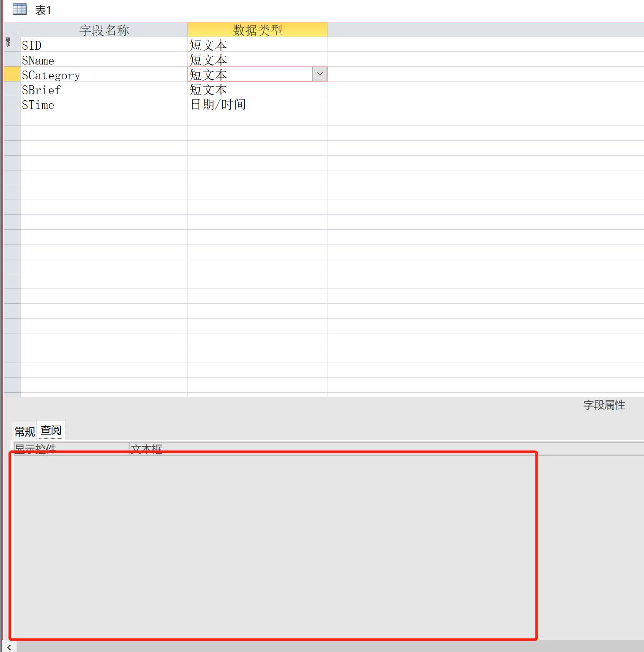Select the STime row via its row selector
This screenshot has width=644, height=652.
click(x=12, y=104)
